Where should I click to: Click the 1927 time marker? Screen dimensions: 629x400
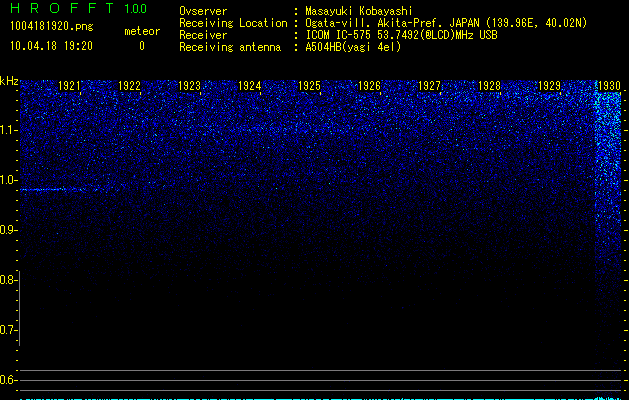[429, 85]
